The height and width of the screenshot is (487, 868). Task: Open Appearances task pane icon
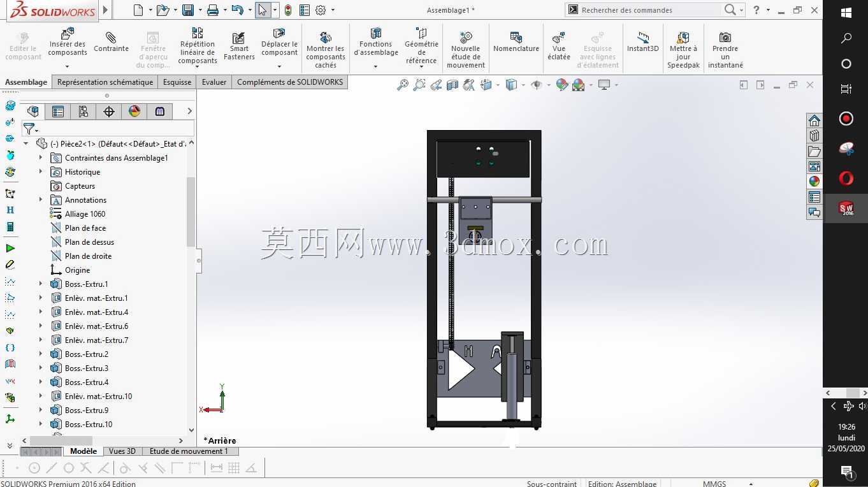tap(814, 181)
